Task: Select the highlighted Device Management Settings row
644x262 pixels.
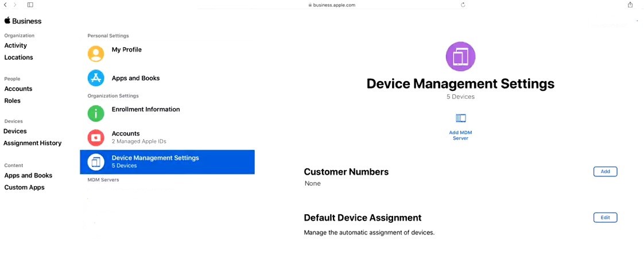Action: [167, 162]
